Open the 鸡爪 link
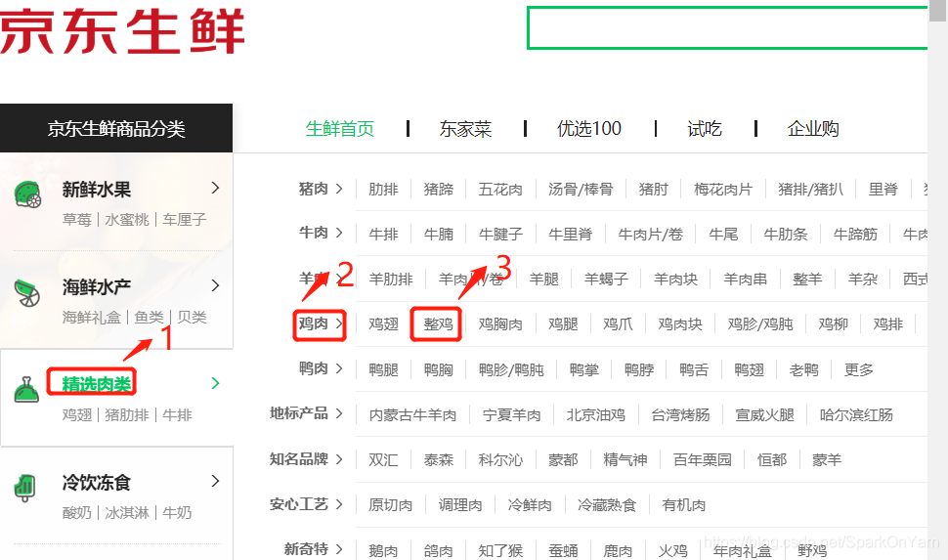The image size is (948, 560). pos(618,324)
